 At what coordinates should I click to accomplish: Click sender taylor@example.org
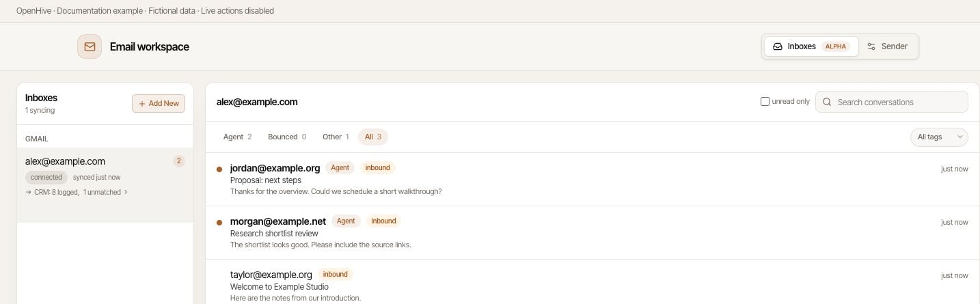tap(271, 275)
